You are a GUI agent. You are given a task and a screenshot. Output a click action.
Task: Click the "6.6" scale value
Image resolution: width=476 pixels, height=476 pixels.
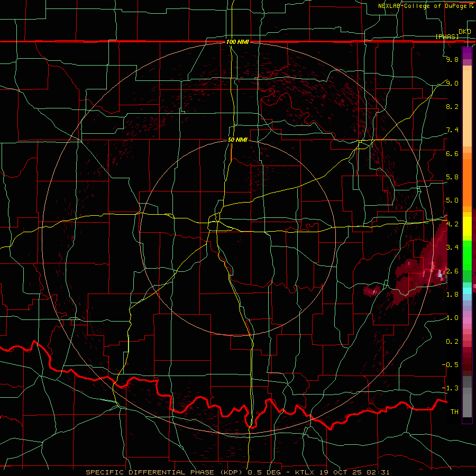pos(452,153)
